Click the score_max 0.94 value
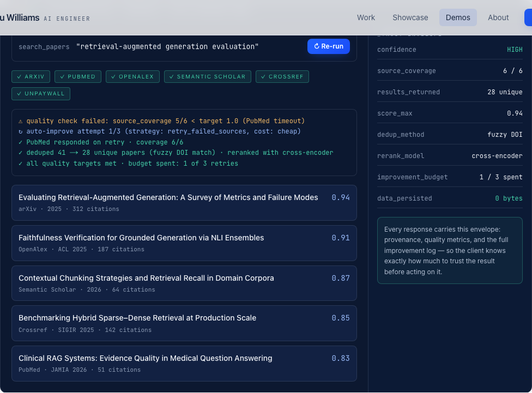This screenshot has width=532, height=393. pos(515,113)
